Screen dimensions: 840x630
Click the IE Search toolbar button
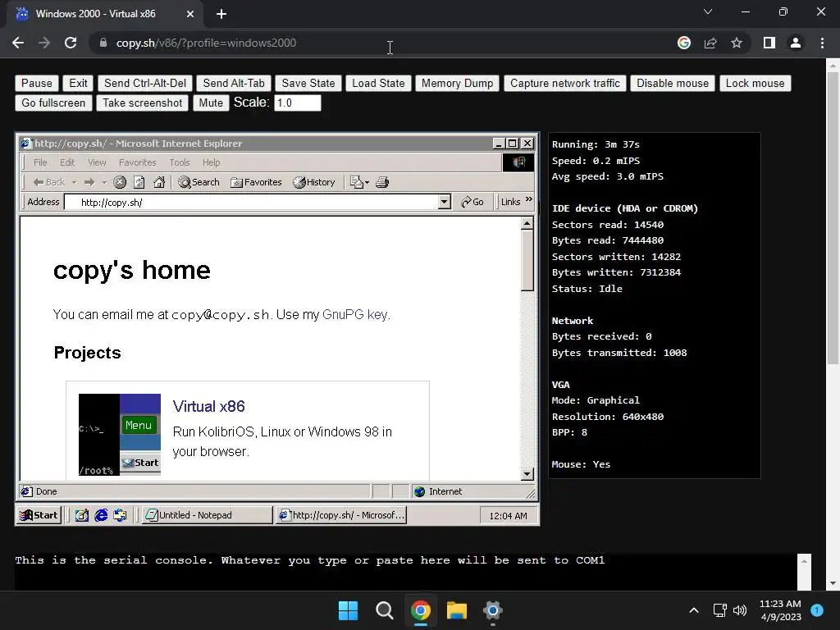199,182
